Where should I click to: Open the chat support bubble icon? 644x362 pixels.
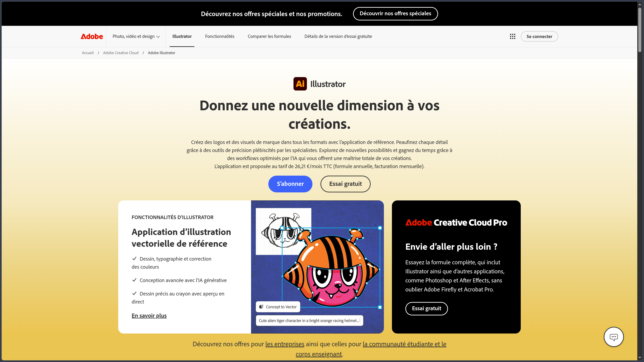point(613,337)
